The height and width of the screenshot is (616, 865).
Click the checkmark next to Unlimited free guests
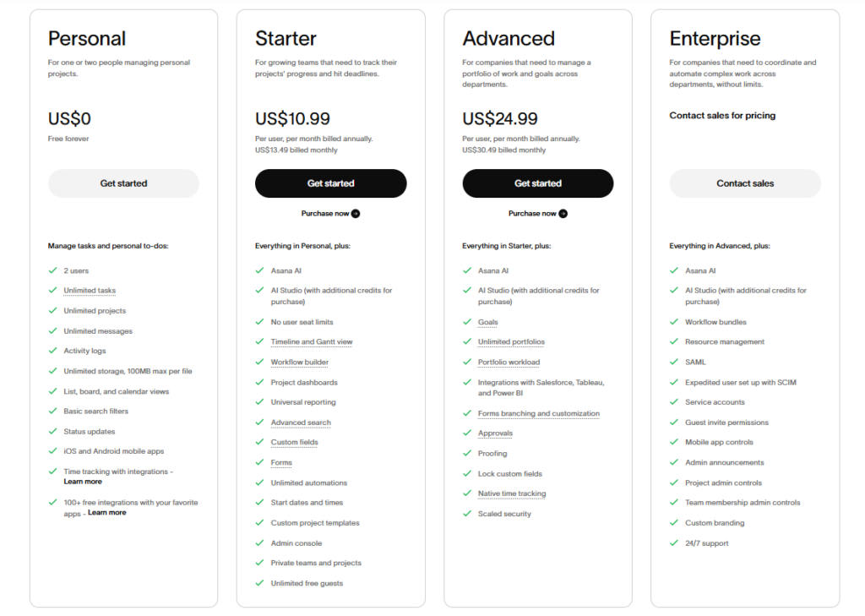pyautogui.click(x=259, y=583)
